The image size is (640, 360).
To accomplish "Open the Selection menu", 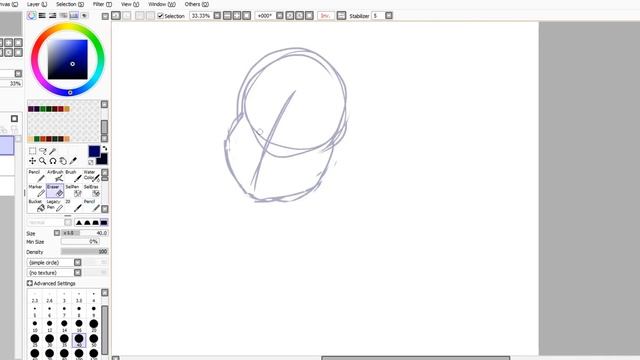I will point(70,4).
